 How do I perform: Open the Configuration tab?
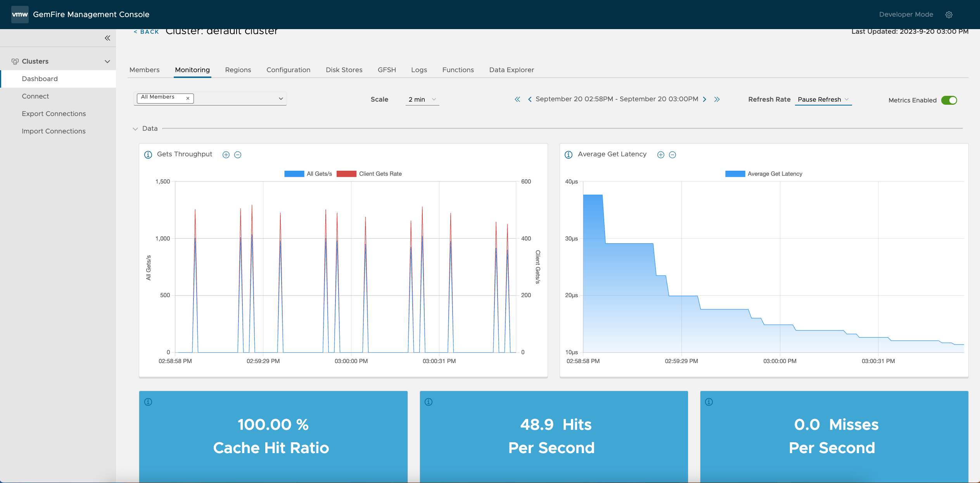click(288, 70)
